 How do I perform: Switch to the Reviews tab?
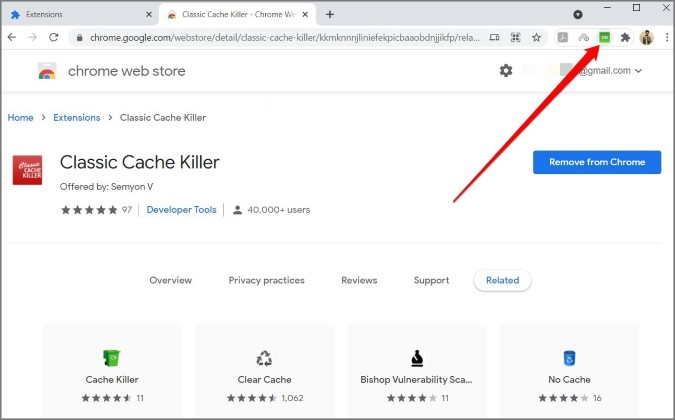pyautogui.click(x=359, y=280)
